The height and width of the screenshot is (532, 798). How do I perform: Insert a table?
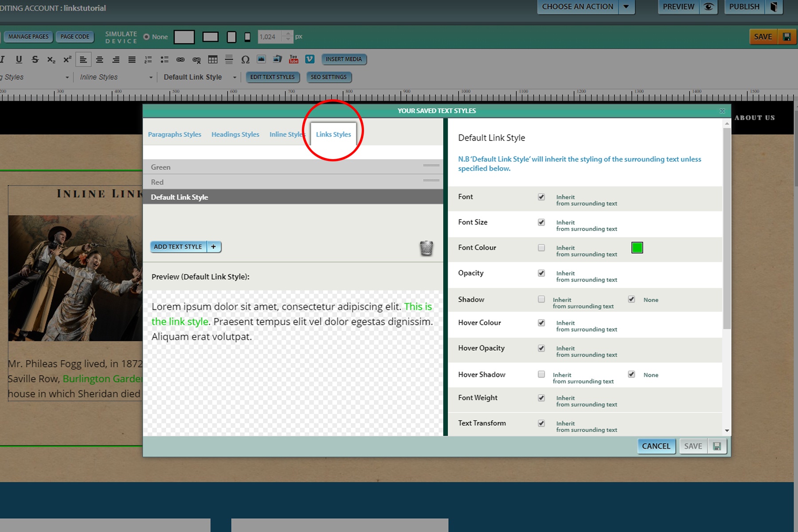point(213,59)
